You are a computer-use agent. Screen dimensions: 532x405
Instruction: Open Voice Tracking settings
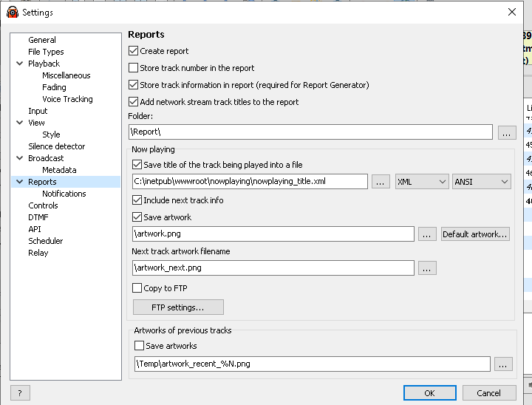[67, 99]
